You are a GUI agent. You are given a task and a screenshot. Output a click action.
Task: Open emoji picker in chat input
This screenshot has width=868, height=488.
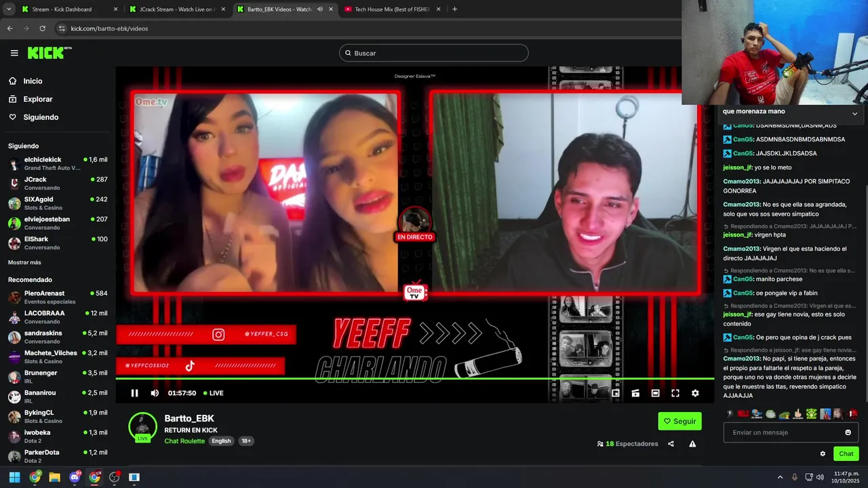(848, 432)
